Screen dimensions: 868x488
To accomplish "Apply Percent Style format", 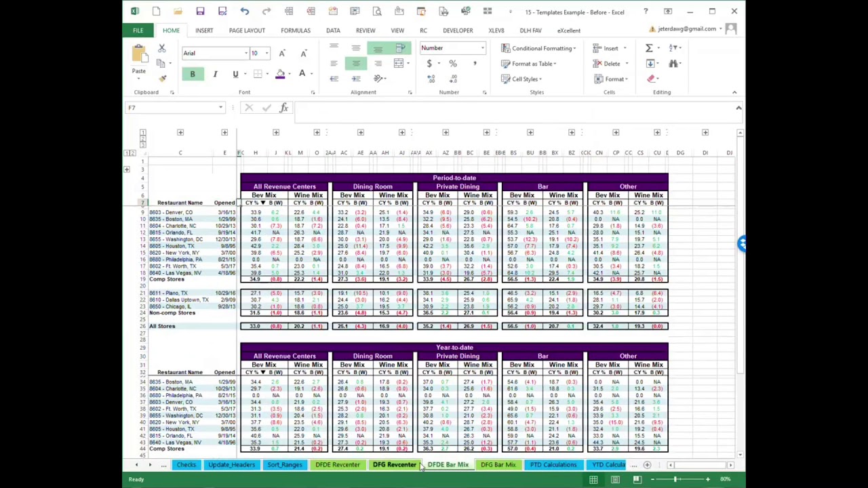I will [452, 63].
